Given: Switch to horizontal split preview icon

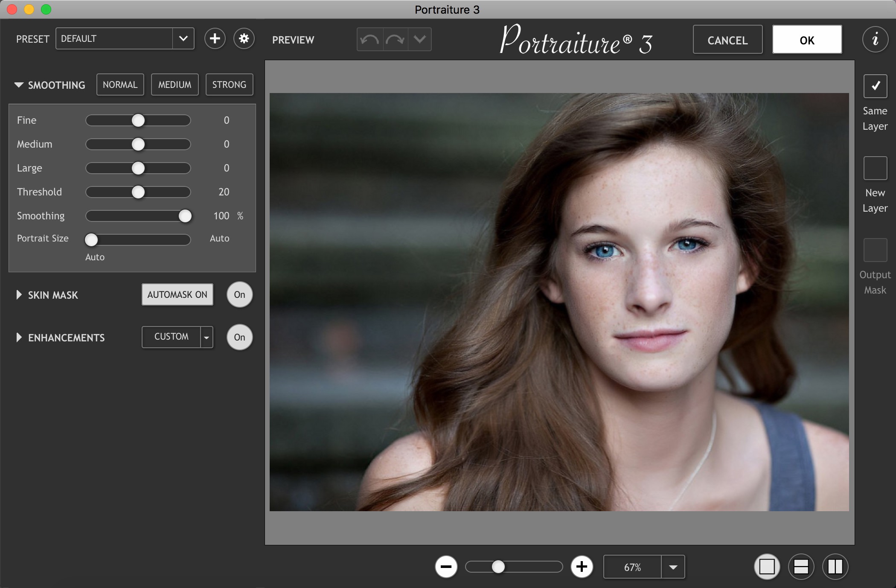Looking at the screenshot, I should pyautogui.click(x=801, y=567).
